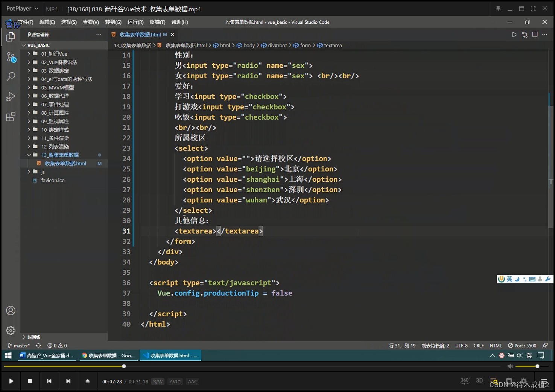Click the div#root breadcrumb
The image size is (555, 392).
277,46
